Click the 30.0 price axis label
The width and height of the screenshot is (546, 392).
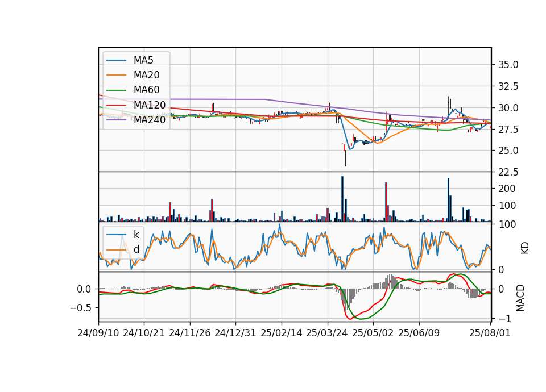coord(508,108)
